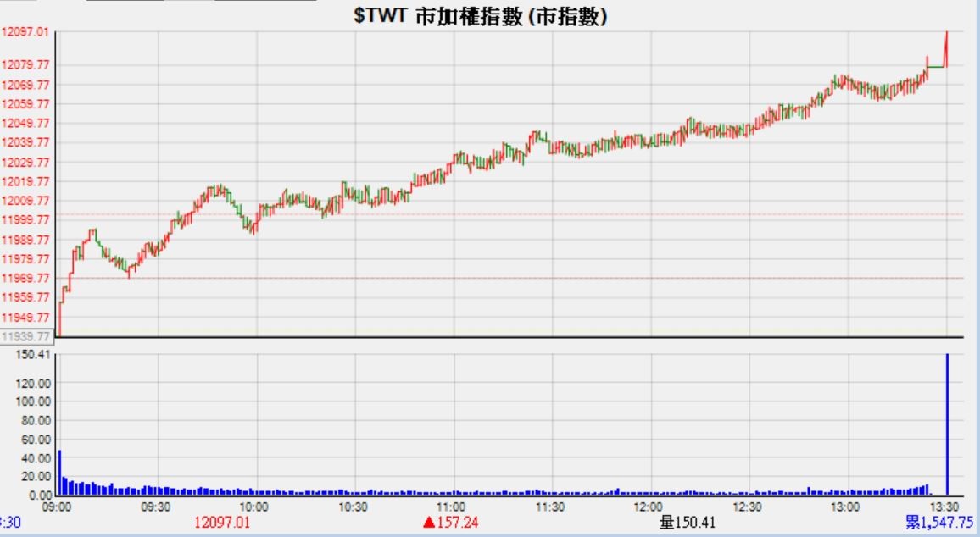
Task: Click the highlighted 11939.77 price axis box
Action: 25,336
